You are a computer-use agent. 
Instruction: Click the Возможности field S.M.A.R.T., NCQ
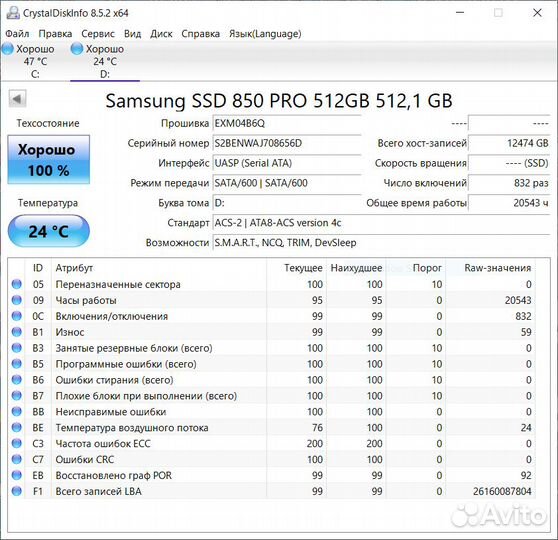(381, 243)
